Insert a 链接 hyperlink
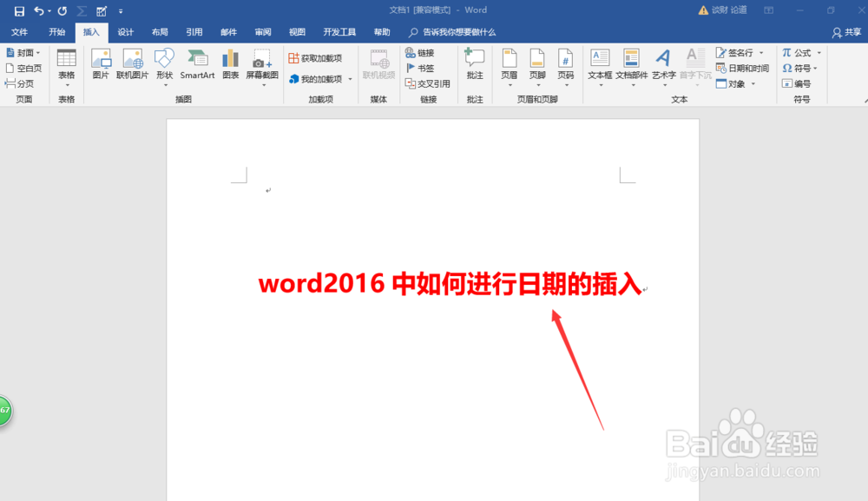 coord(419,53)
